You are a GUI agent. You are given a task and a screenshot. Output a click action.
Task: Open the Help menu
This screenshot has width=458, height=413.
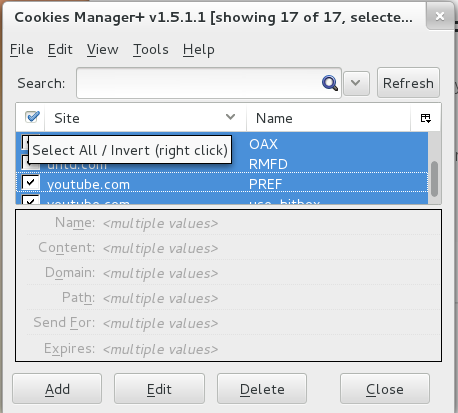199,50
